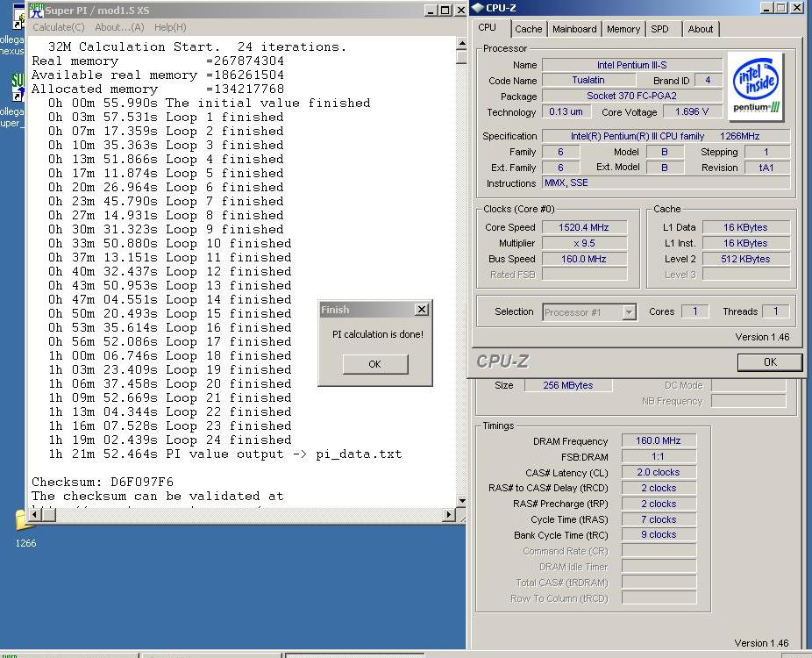
Task: Click the Specification field showing 1266MHz
Action: [666, 136]
